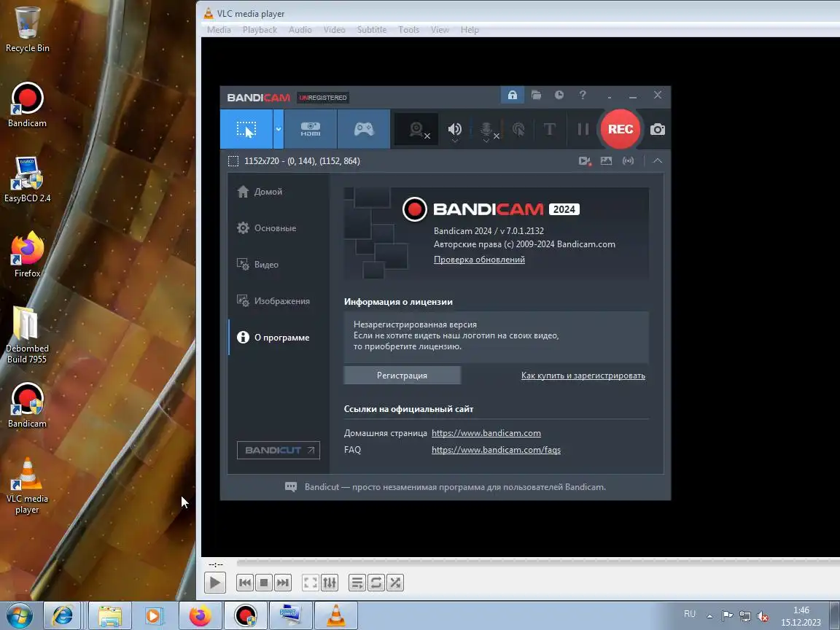Open Bandicam help question mark icon
Viewport: 840px width, 630px height.
pos(583,96)
